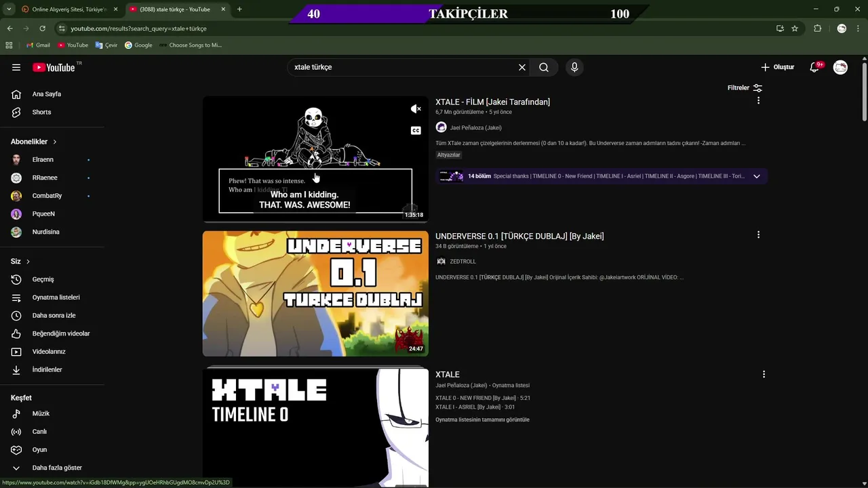Focus the YouTube search input field

[403, 67]
